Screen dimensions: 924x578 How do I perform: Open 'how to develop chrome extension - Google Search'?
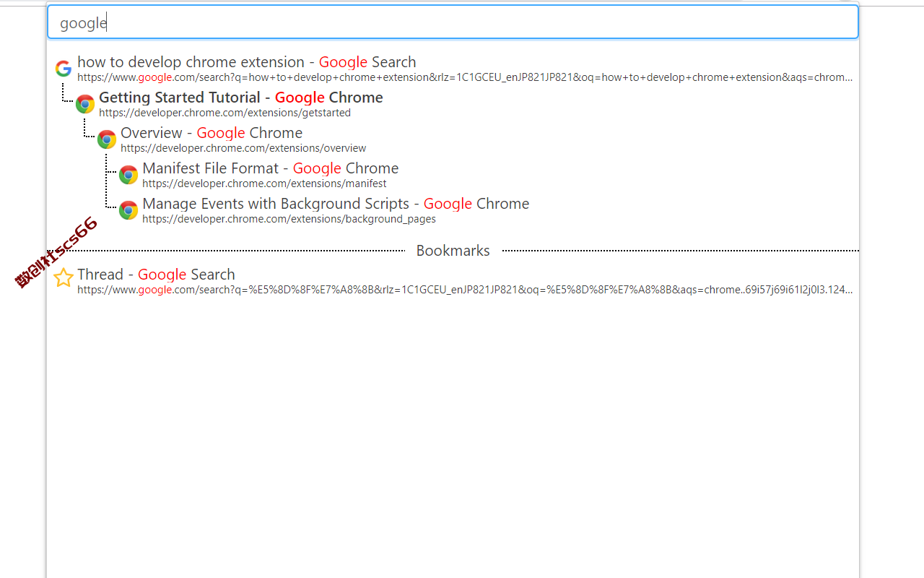[x=247, y=62]
